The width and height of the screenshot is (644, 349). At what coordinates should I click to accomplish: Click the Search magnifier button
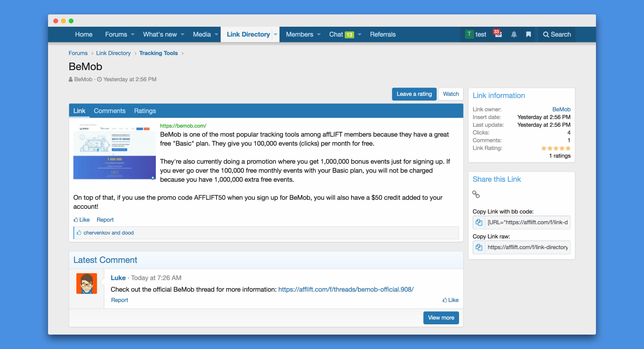click(557, 34)
